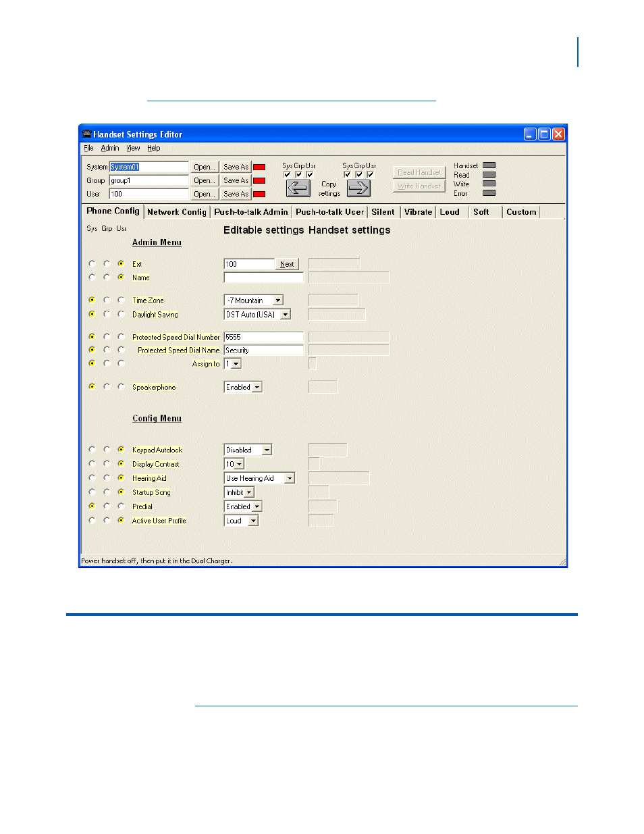Click the Protected Speed Dial Name field
644x834 pixels.
point(263,350)
